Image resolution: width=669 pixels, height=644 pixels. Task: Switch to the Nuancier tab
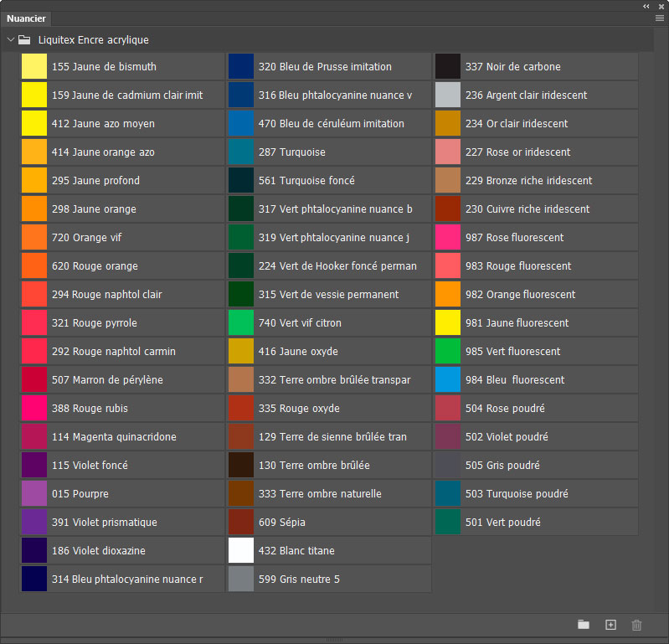tap(26, 18)
